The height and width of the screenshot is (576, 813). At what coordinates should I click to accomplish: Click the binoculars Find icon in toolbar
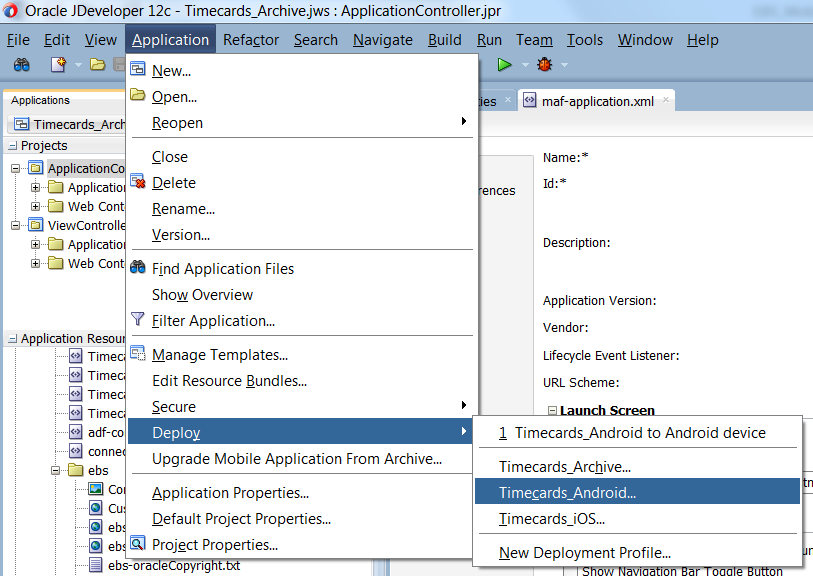pyautogui.click(x=21, y=65)
